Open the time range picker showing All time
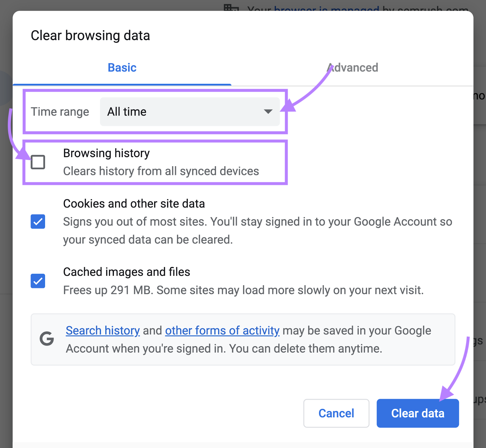 pyautogui.click(x=190, y=112)
